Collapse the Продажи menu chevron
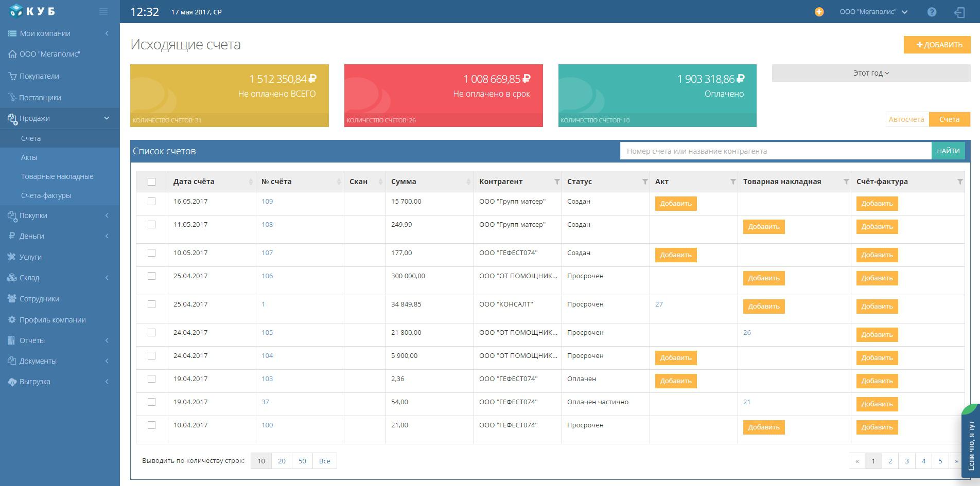Image resolution: width=980 pixels, height=486 pixels. click(x=107, y=118)
